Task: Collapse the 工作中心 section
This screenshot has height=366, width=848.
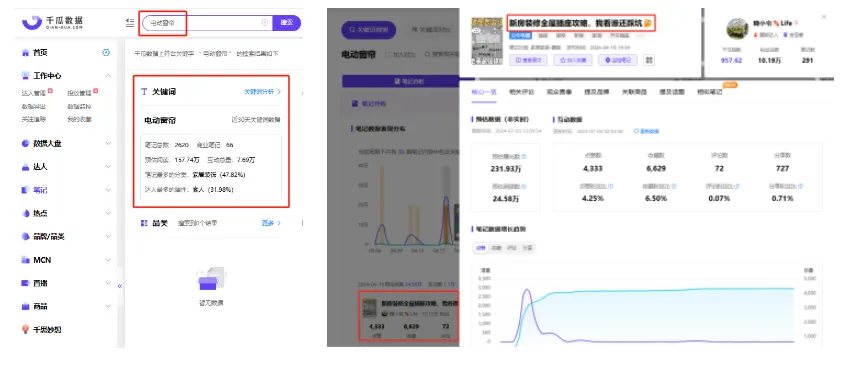Action: coord(108,76)
